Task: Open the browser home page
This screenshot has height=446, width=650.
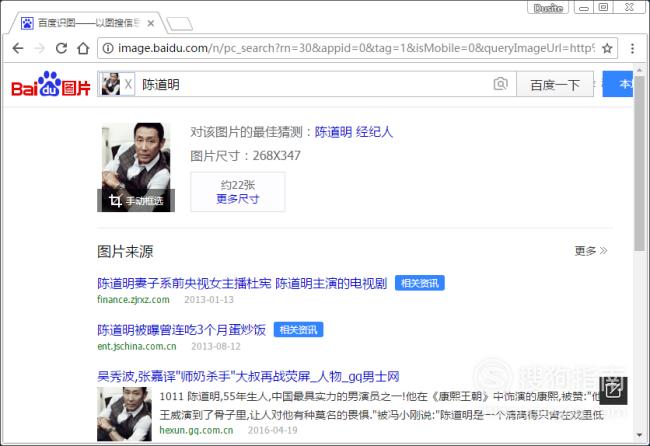Action: [x=83, y=48]
